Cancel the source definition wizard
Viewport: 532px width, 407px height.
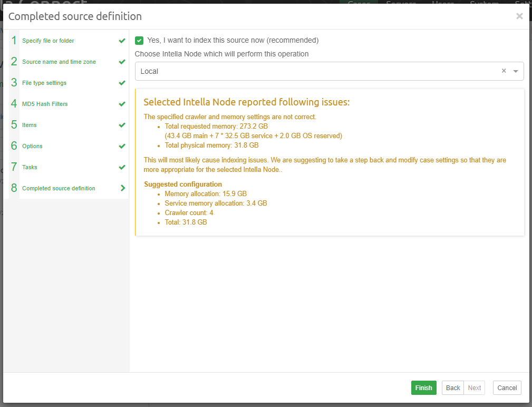[x=507, y=387]
